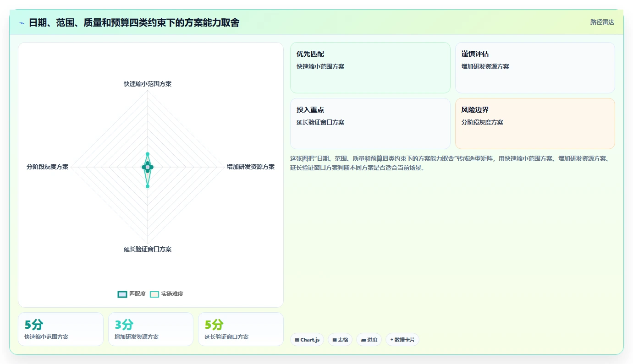Open the 风险边界 card
The width and height of the screenshot is (633, 364).
(535, 124)
